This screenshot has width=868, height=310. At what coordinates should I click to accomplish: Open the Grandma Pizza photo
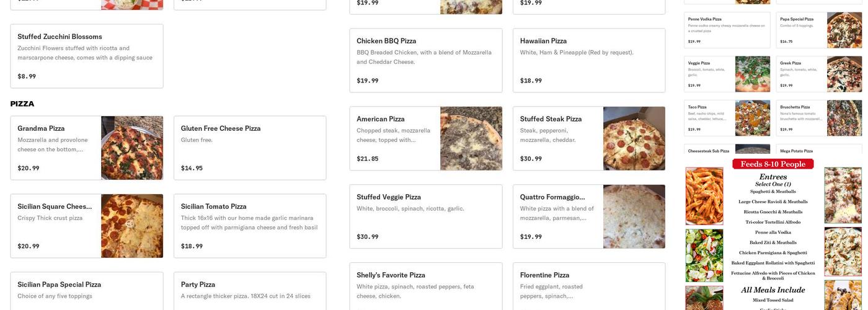(132, 148)
